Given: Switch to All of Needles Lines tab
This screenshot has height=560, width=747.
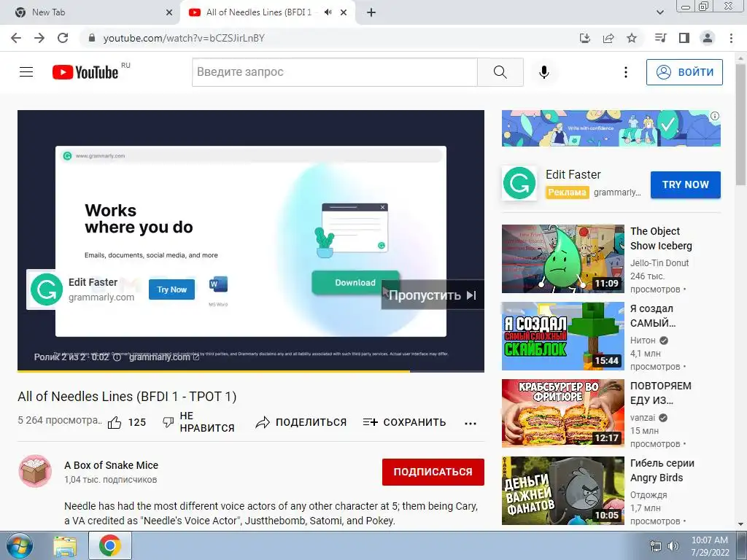Looking at the screenshot, I should [x=259, y=12].
